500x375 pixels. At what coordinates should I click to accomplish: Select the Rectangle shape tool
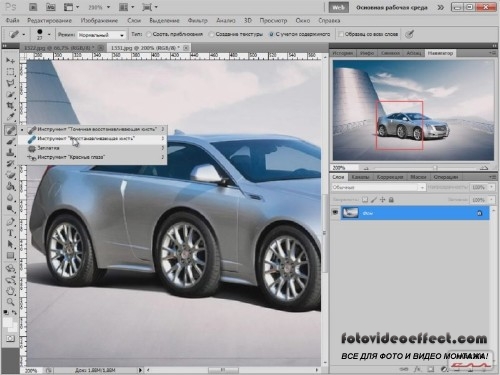[x=10, y=256]
